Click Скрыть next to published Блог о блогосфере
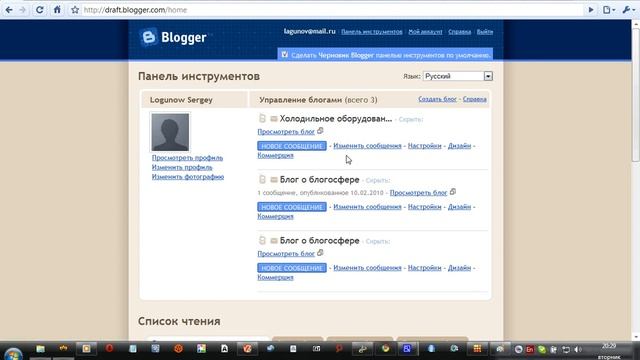Screen dimensions: 640x360 377,180
